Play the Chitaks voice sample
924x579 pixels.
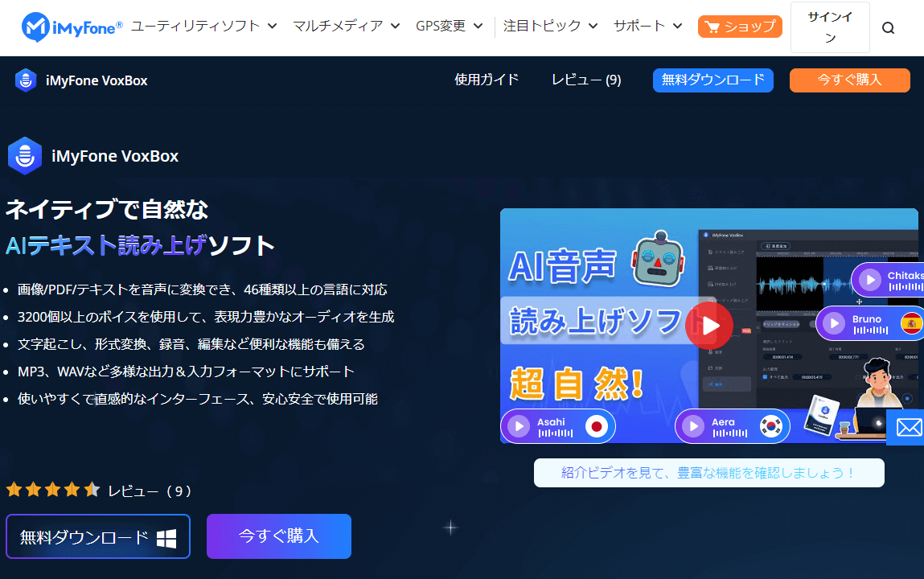point(870,281)
